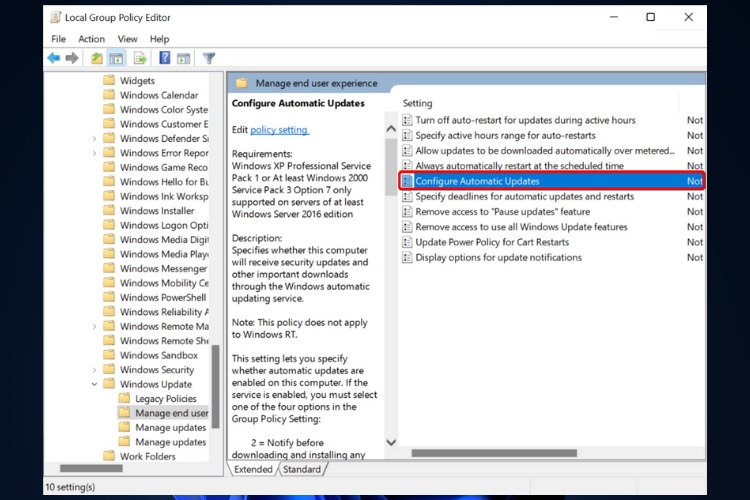Image resolution: width=750 pixels, height=500 pixels.
Task: Select "Remove access to Pause updates feature" setting
Action: [x=502, y=212]
